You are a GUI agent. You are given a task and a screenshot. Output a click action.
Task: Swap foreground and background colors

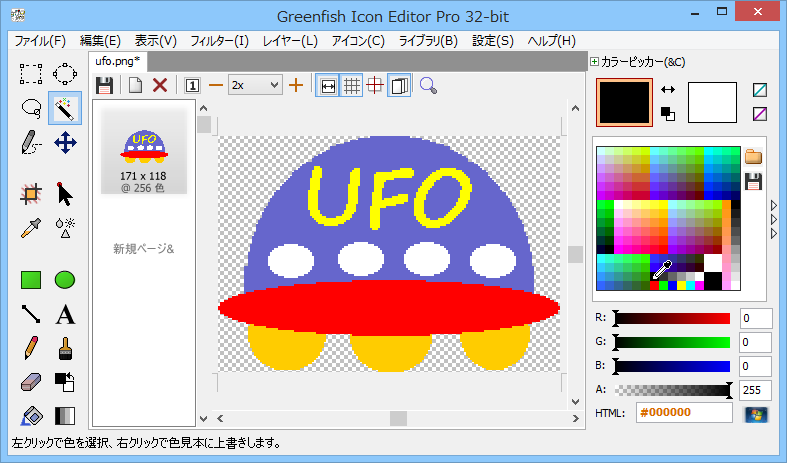[668, 89]
